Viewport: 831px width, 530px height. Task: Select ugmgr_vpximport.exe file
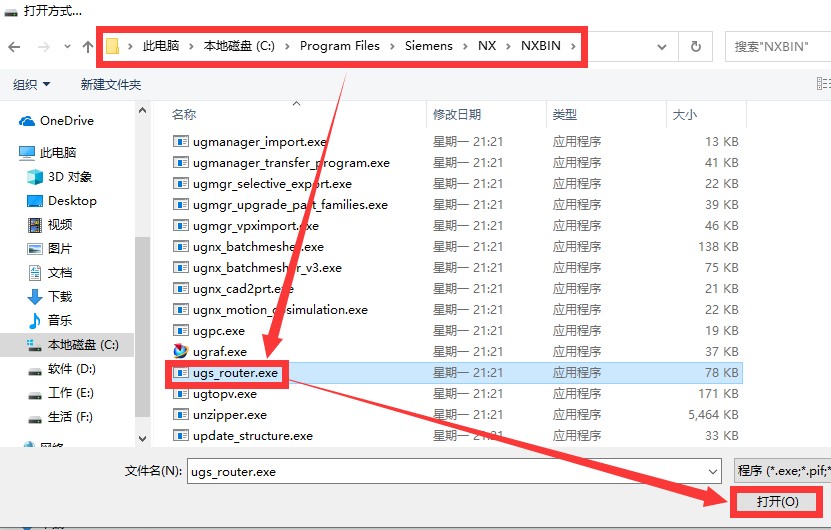click(x=245, y=226)
